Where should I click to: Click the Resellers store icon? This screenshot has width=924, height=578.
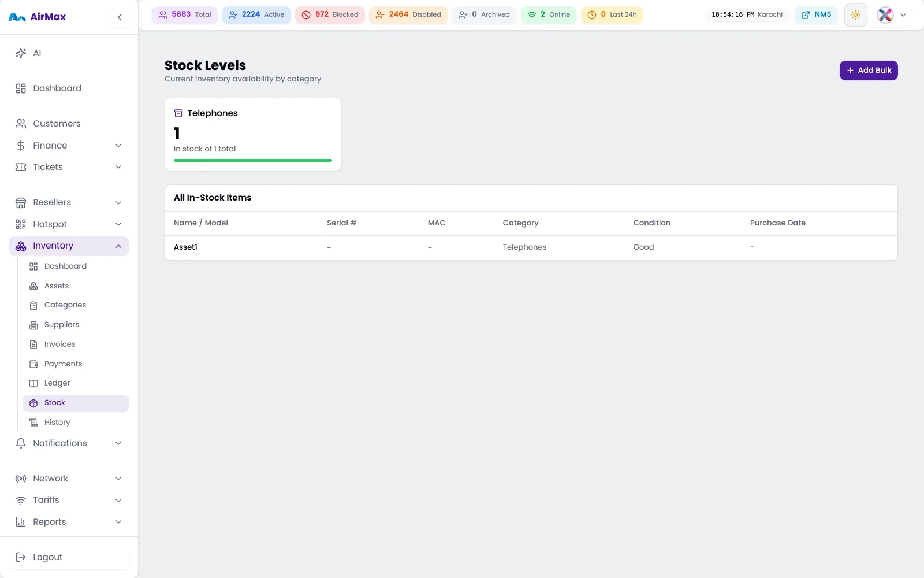coord(21,202)
